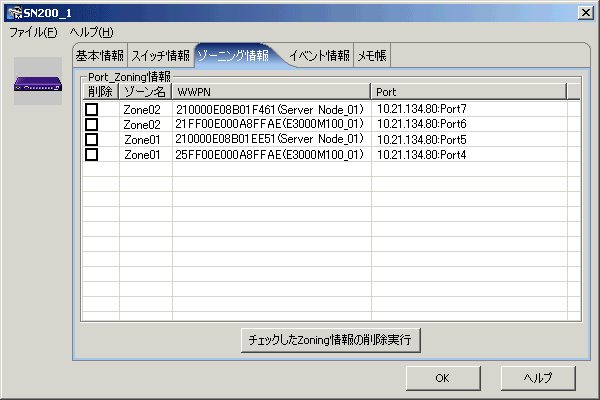Viewport: 600px width, 400px height.
Task: Select WWPN 25FF00E000A8FFAE(E3000M100_01) cell
Action: click(271, 155)
